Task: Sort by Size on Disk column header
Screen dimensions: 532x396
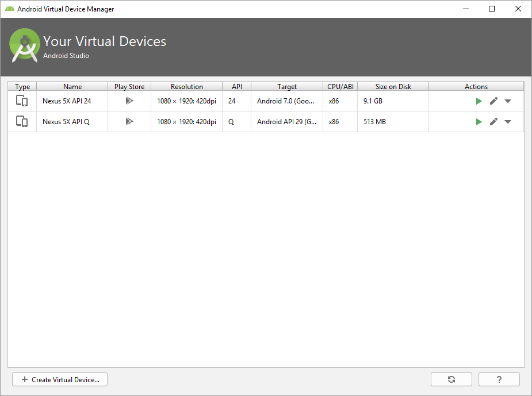Action: [x=393, y=86]
